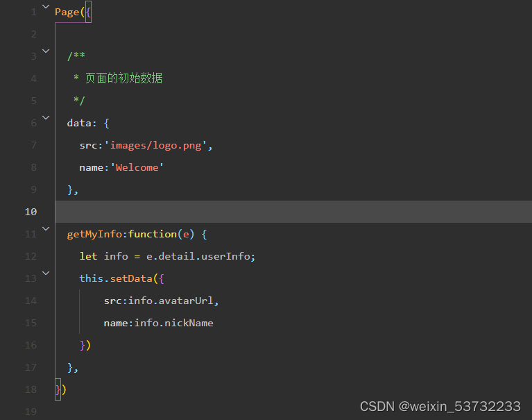This screenshot has height=420, width=532.
Task: Click the closing '})' on line 18
Action: pyautogui.click(x=61, y=389)
